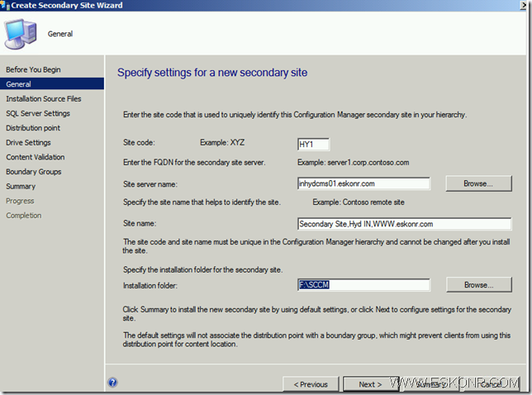Click the 'General' header label beside computer icon
Screen dimensions: 532x395
click(x=60, y=34)
